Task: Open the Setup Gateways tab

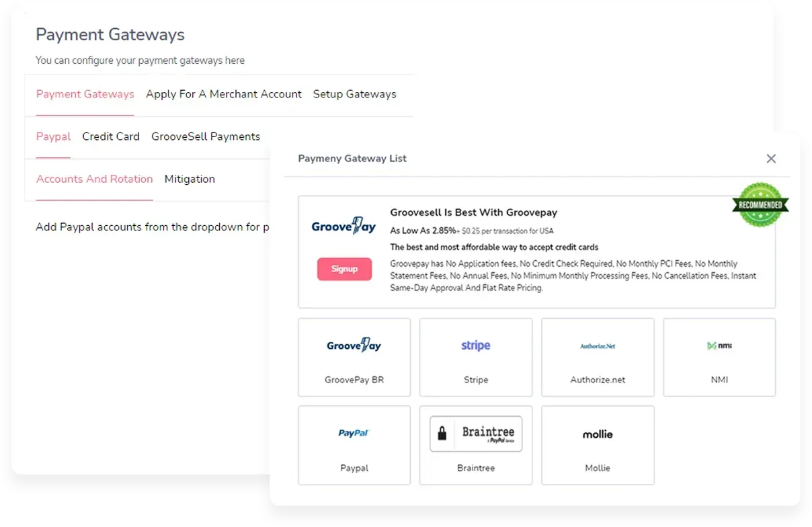Action: pos(355,94)
